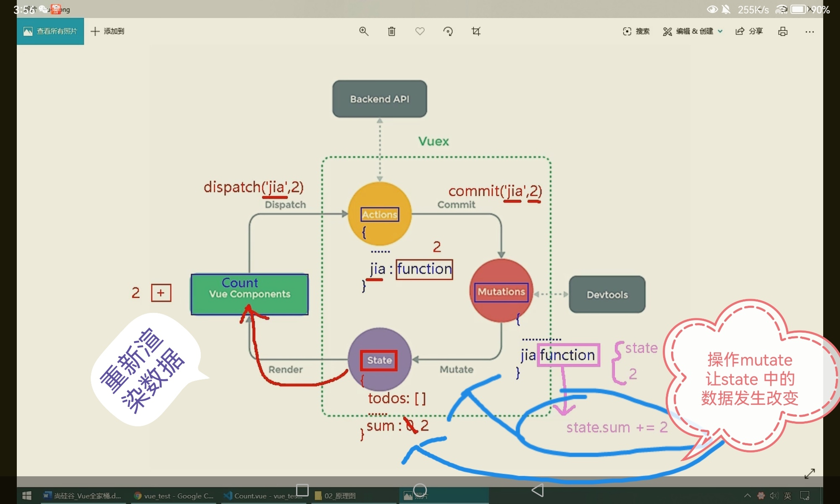Viewport: 840px width, 504px height.
Task: Print the photo via printer icon
Action: coord(782,31)
